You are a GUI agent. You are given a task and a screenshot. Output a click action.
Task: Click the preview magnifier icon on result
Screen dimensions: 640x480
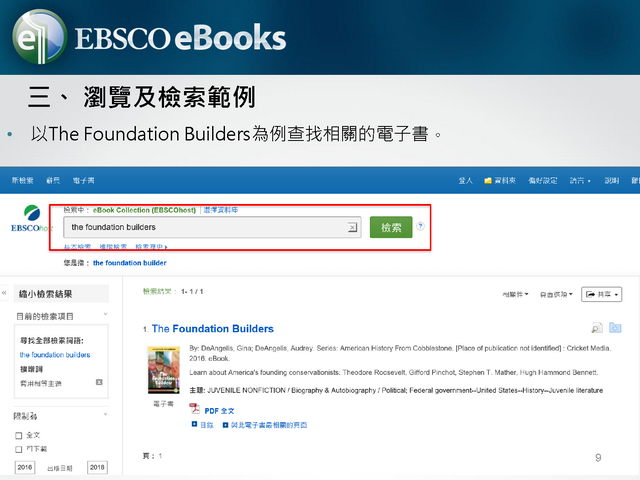(x=597, y=328)
